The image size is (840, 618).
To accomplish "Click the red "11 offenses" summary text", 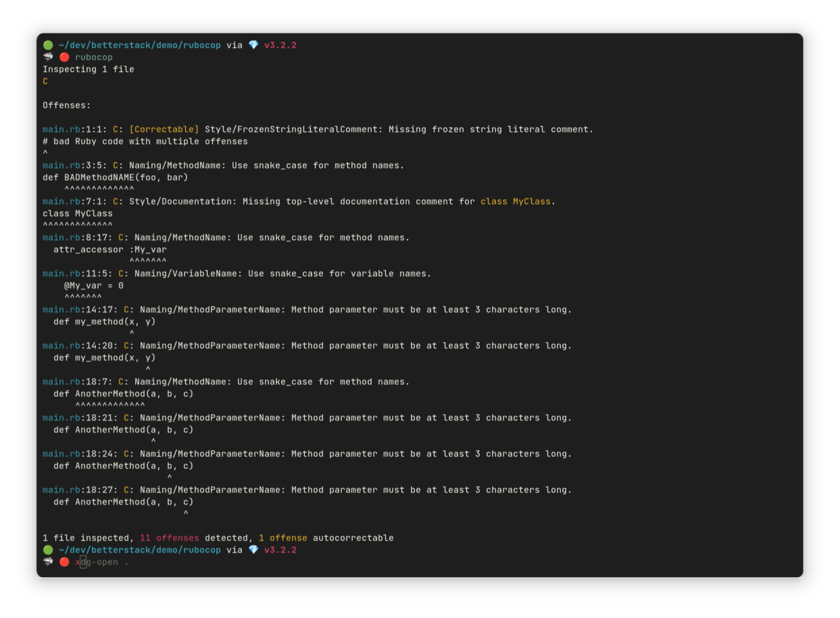I will 169,538.
